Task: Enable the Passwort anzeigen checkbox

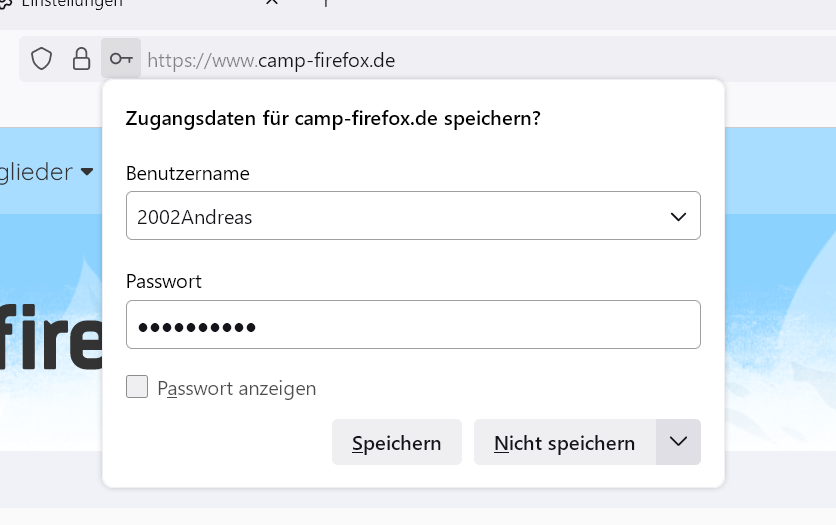Action: point(137,387)
